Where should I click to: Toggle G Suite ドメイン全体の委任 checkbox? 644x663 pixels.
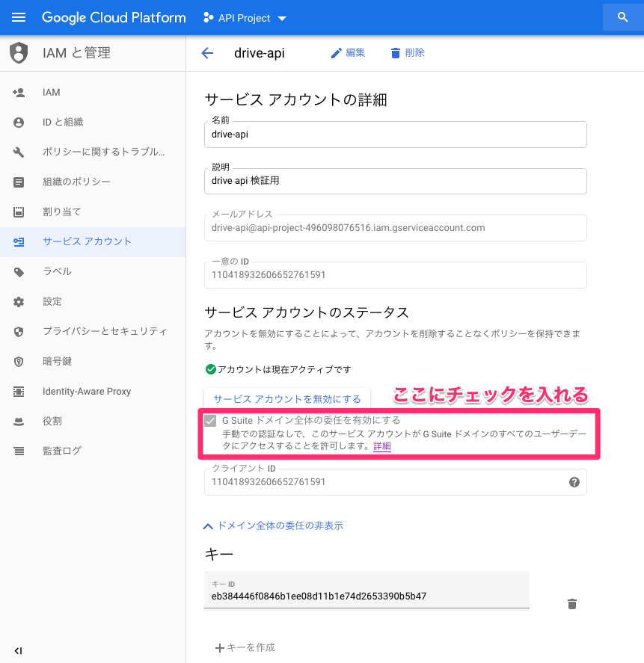210,421
